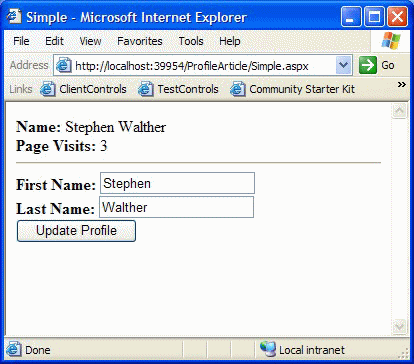Click the status bar page icon

(14, 349)
